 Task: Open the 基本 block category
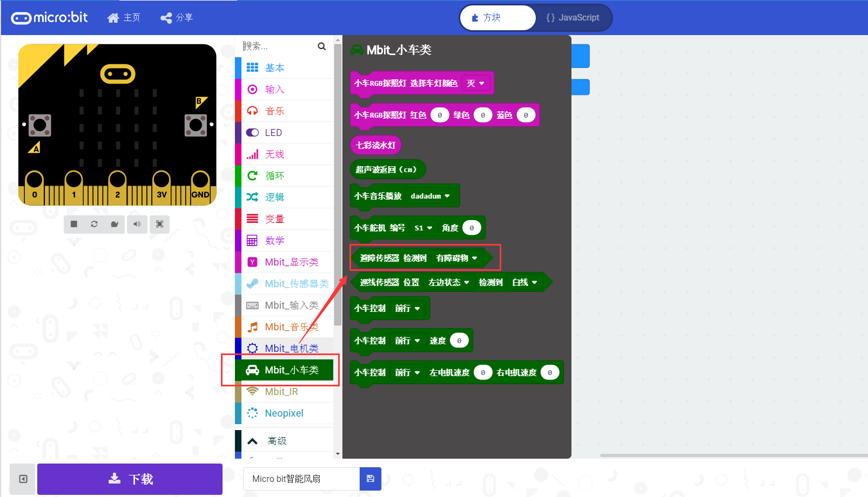pos(284,68)
